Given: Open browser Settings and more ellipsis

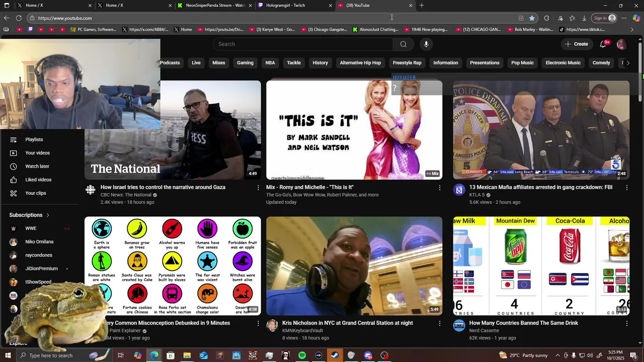Looking at the screenshot, I should click(624, 18).
